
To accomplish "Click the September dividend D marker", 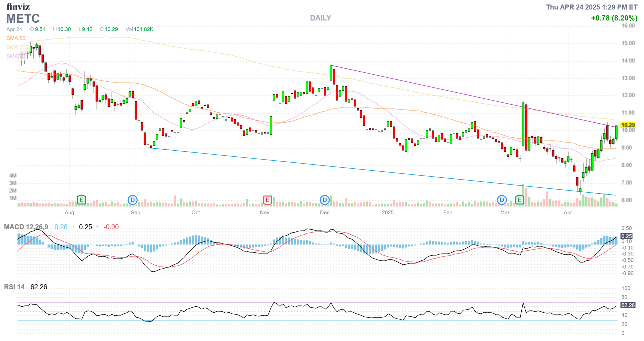I will tap(133, 200).
